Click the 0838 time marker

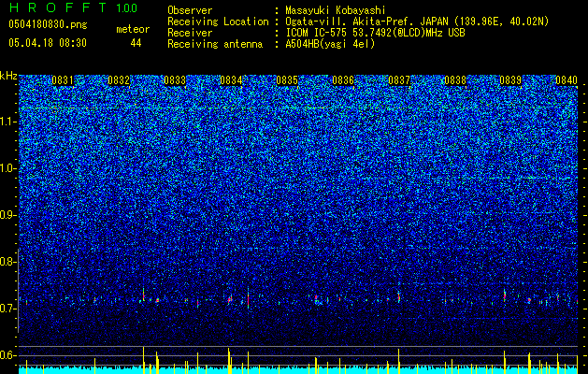tap(455, 80)
